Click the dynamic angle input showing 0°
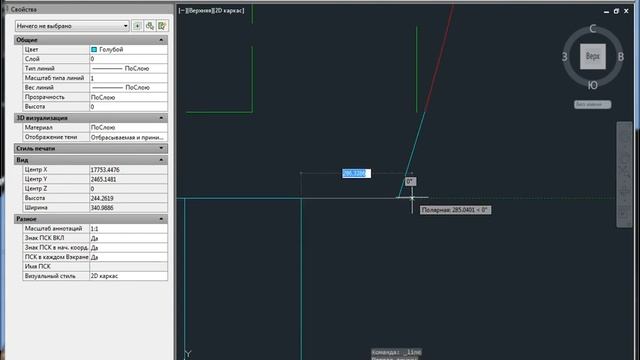640x360 pixels. coord(410,181)
